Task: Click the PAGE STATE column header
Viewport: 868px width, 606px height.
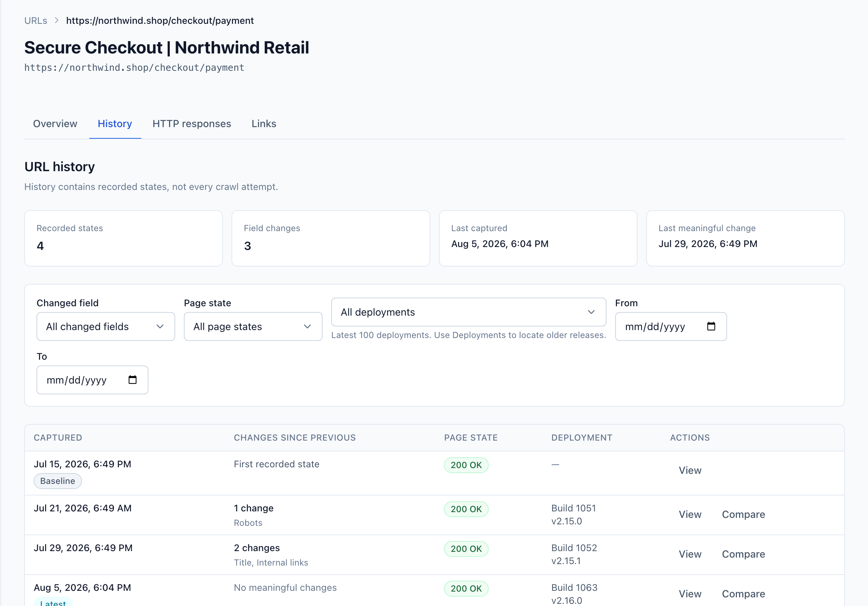Action: (471, 437)
